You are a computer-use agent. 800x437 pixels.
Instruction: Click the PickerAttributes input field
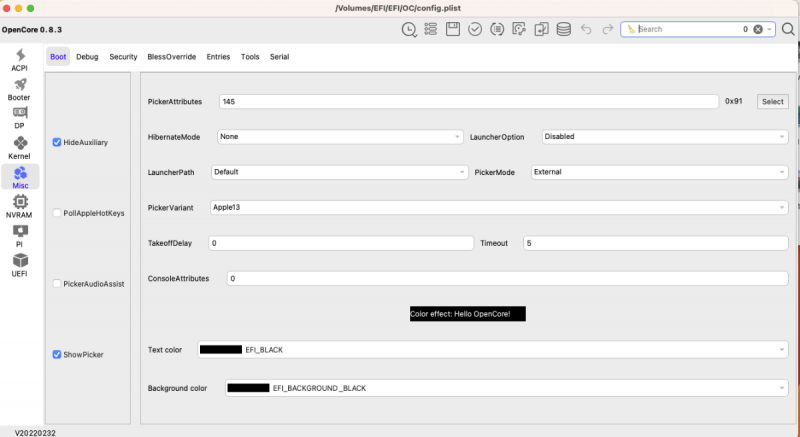click(469, 101)
